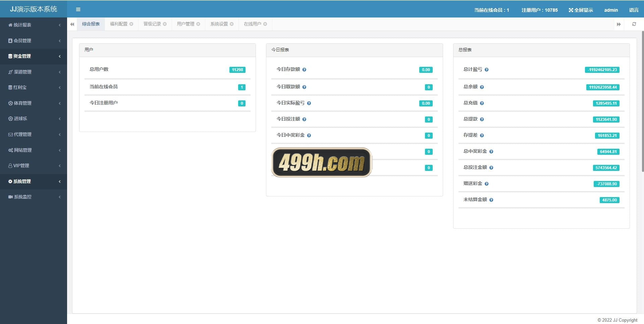Expand 会员管理 sidebar menu
644x324 pixels.
(x=34, y=41)
